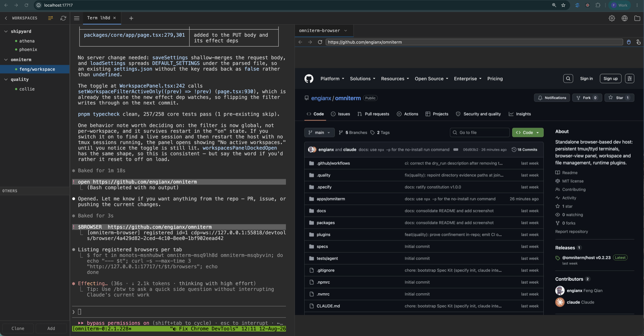The image size is (644, 336).
Task: Open the main branch dropdown
Action: click(x=319, y=133)
